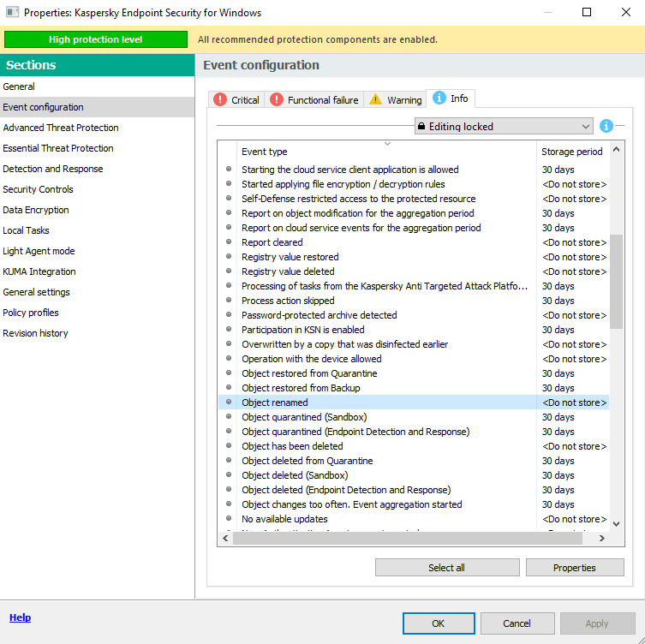Select 'Object quarantined (Sandbox)' row
This screenshot has height=644, width=645.
[414, 417]
